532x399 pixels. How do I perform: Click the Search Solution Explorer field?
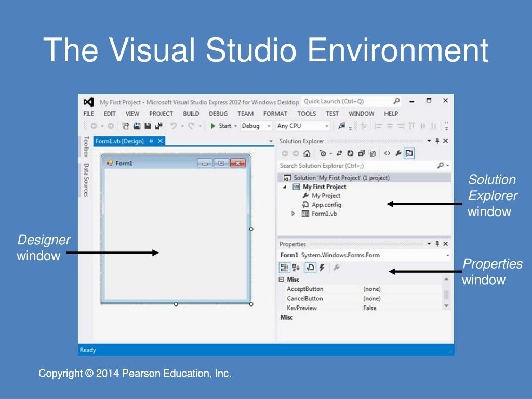coord(364,166)
